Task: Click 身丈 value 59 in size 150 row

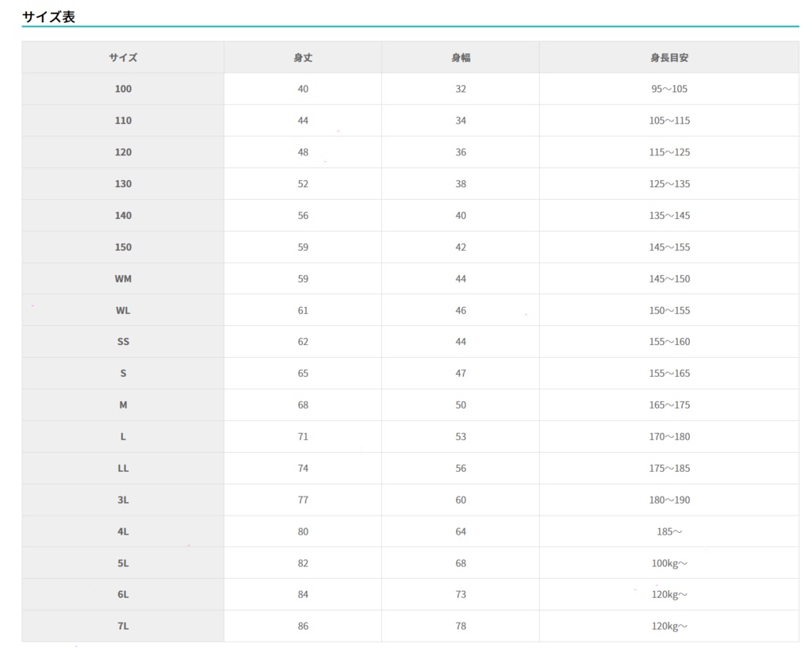Action: pos(303,247)
